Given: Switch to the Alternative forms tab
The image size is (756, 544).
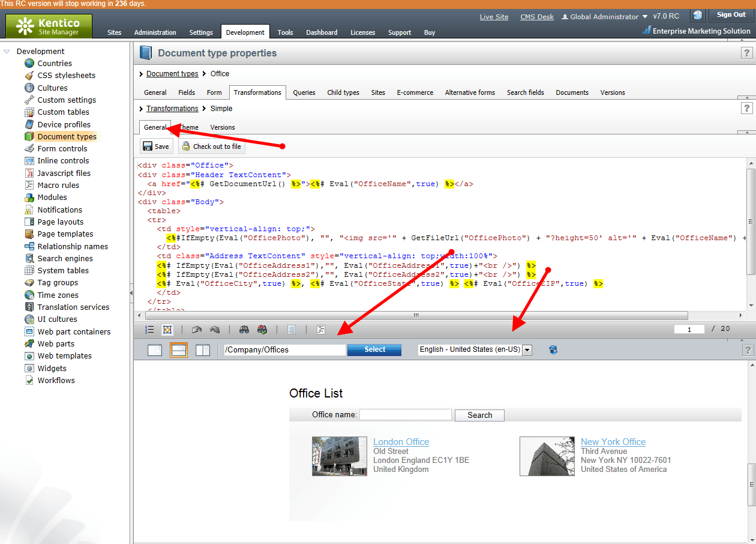Looking at the screenshot, I should click(x=470, y=92).
